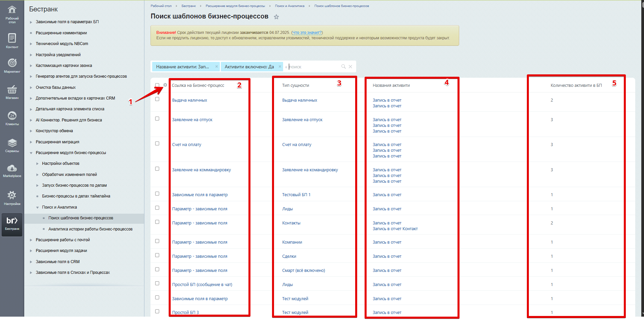
Task: Add page to favorites with star icon
Action: [276, 17]
